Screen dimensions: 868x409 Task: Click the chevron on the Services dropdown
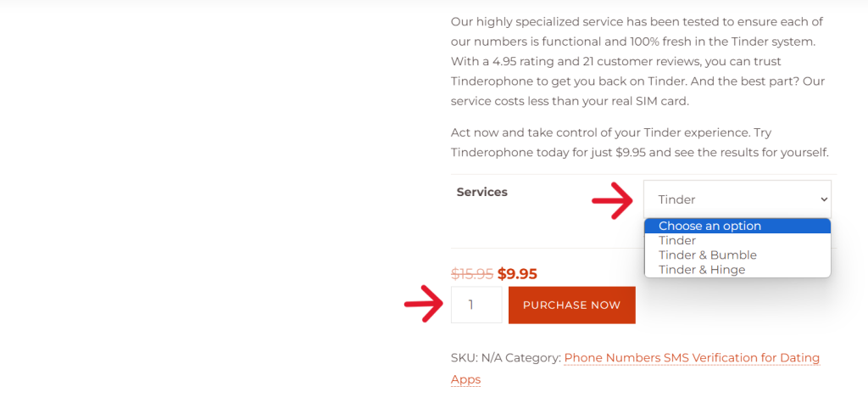pyautogui.click(x=823, y=199)
